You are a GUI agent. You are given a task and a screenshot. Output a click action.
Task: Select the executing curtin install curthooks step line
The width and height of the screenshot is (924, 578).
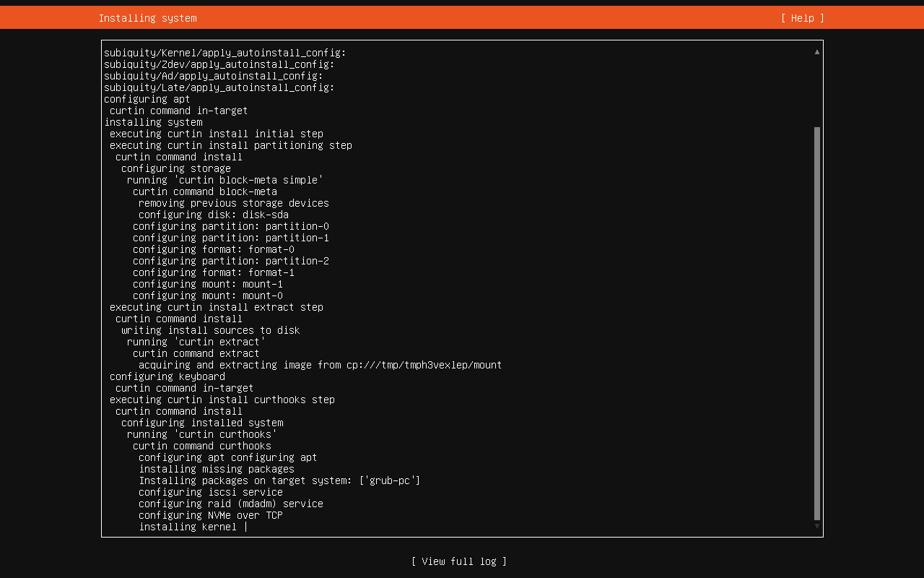tap(222, 399)
